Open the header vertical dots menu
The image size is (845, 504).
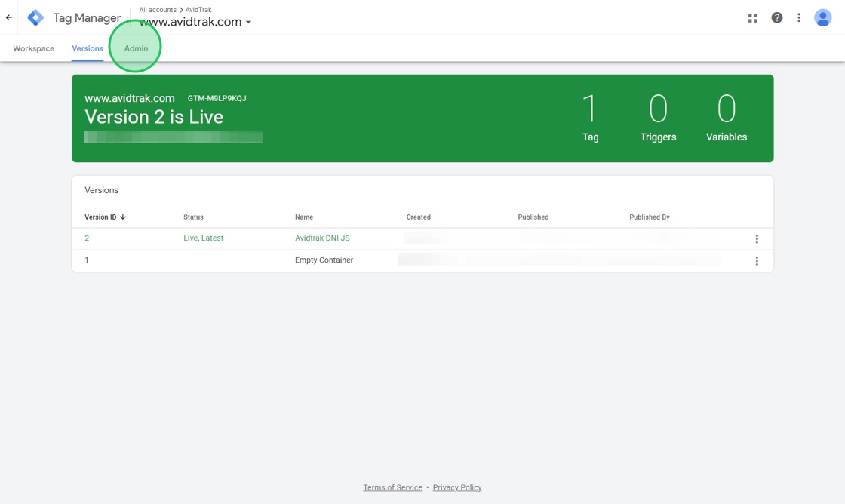[799, 18]
